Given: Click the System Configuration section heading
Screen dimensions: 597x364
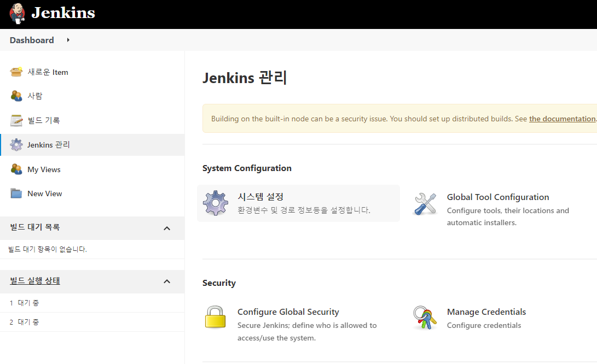Looking at the screenshot, I should point(247,168).
